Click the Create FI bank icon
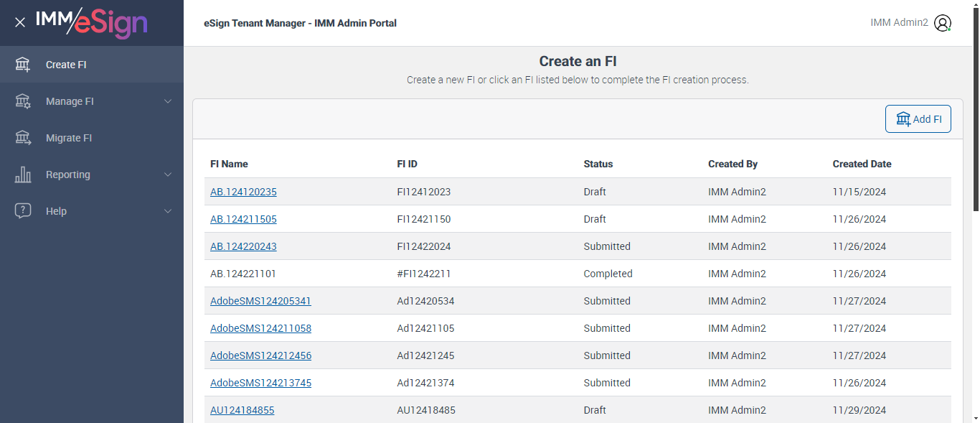The width and height of the screenshot is (980, 423). (23, 65)
